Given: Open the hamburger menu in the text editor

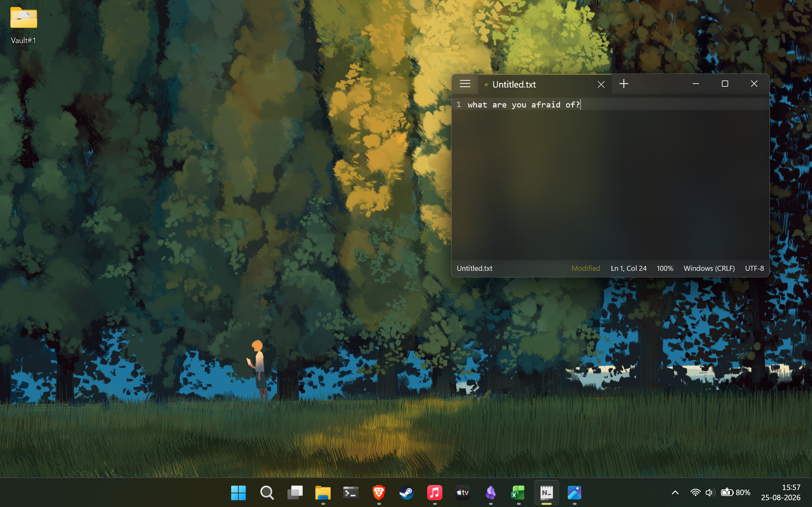Looking at the screenshot, I should 465,84.
